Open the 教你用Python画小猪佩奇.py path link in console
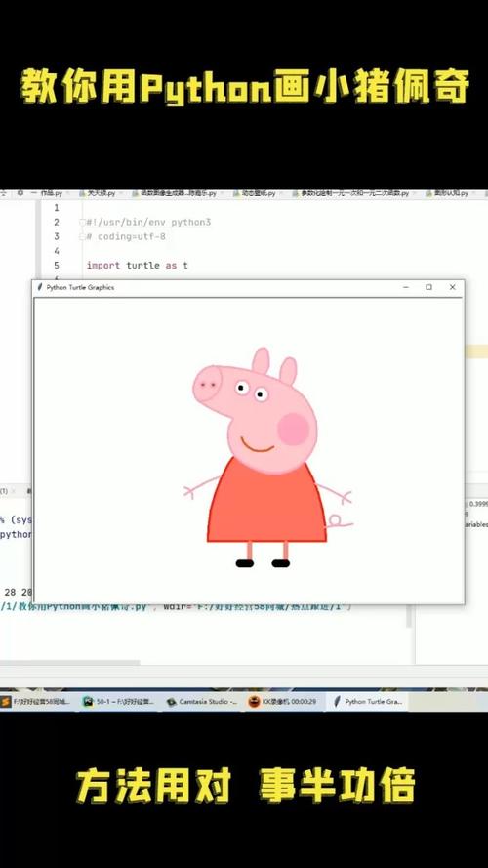The width and height of the screenshot is (488, 868). click(x=73, y=606)
